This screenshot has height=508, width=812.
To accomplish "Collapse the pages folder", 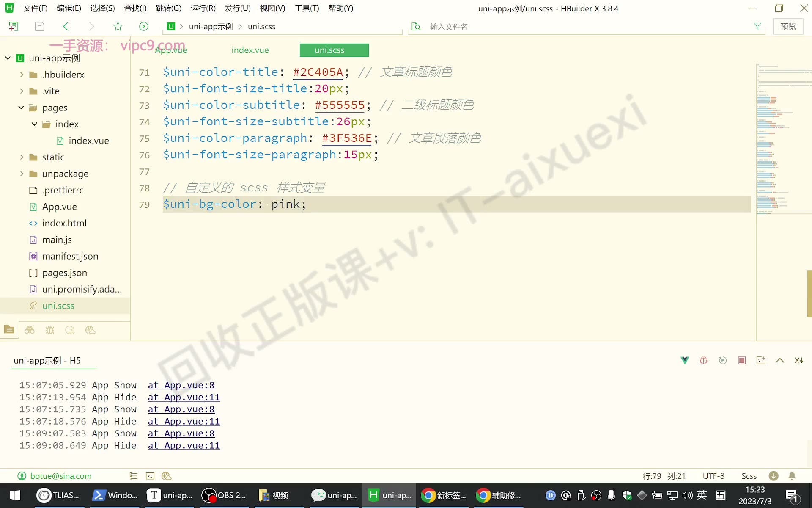I will [x=21, y=108].
